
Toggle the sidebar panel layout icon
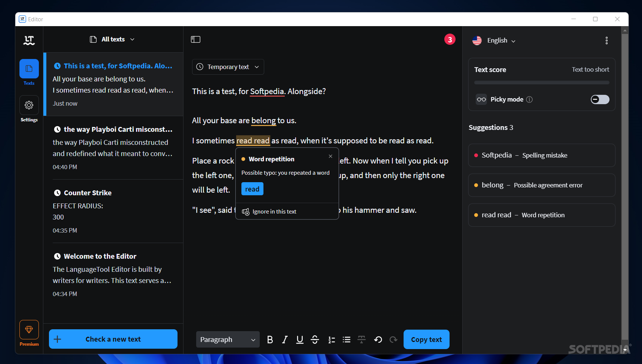tap(196, 40)
